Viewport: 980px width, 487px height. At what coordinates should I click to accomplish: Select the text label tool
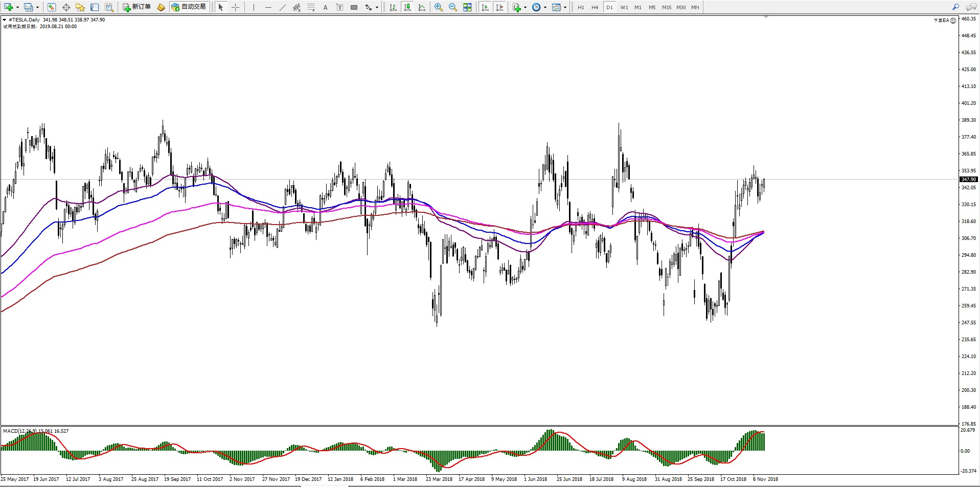(x=325, y=7)
